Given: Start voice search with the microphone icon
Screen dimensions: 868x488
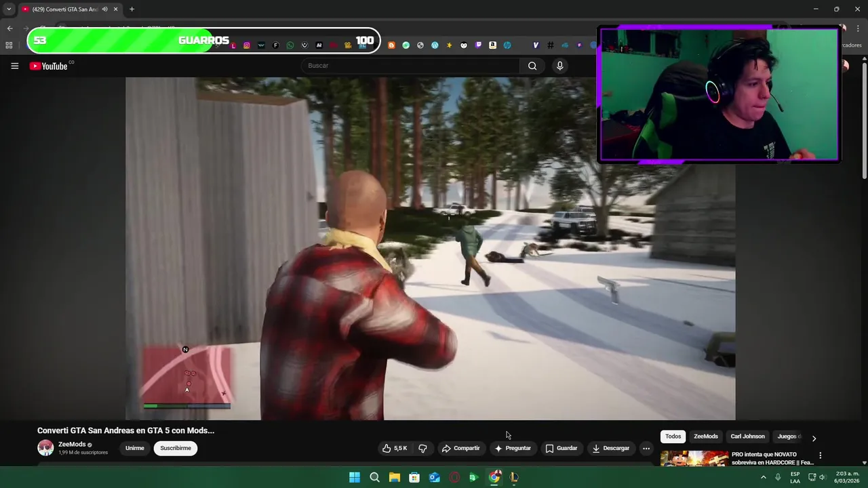Looking at the screenshot, I should pyautogui.click(x=559, y=66).
